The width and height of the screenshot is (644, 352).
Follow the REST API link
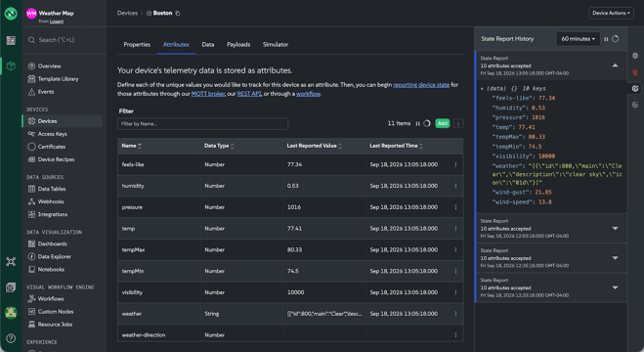coord(249,94)
